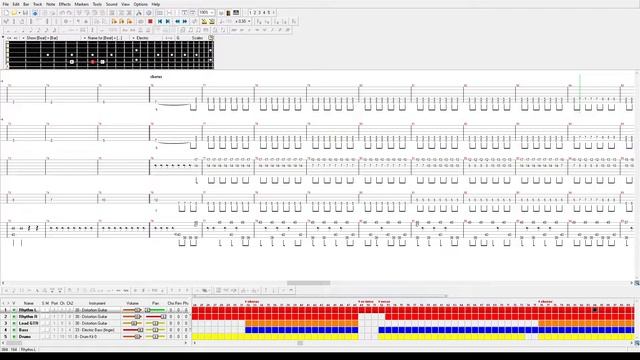Jump to the first bar
Screen dimensions: 640x360
160,21
